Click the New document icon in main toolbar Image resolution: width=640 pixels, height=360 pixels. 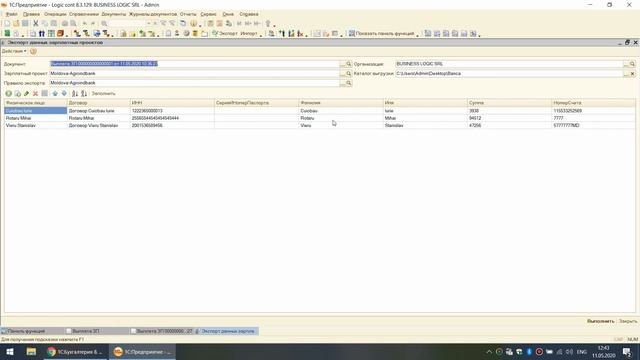[x=7, y=23]
